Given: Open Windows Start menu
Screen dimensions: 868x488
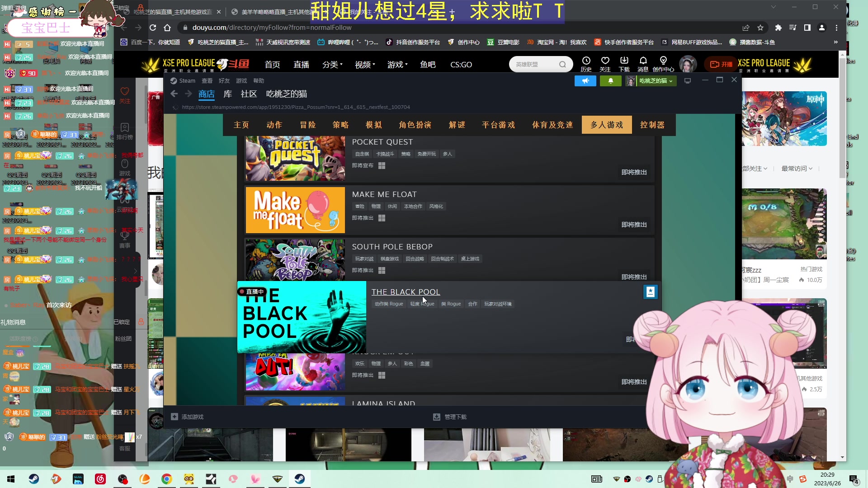Looking at the screenshot, I should point(11,479).
